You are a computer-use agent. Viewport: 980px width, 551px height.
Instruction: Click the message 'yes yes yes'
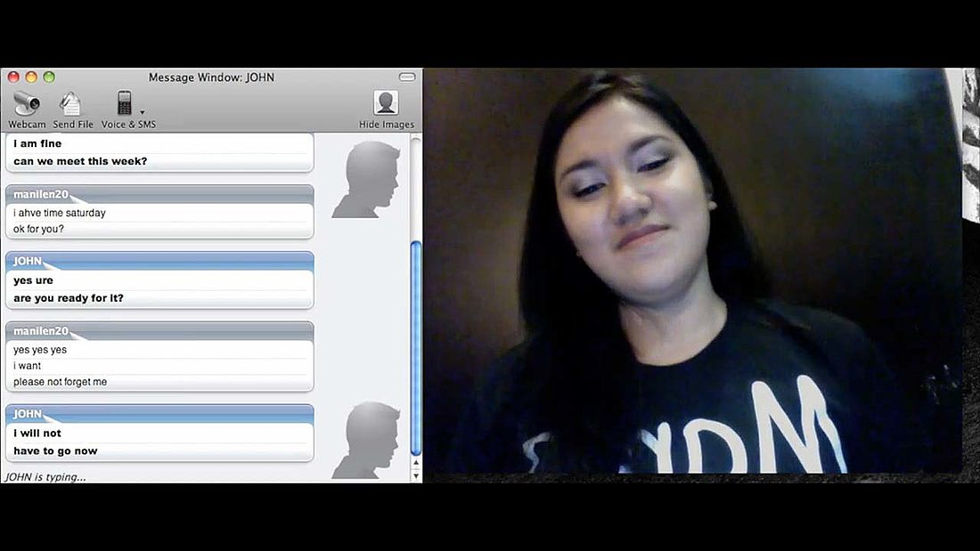click(x=40, y=350)
